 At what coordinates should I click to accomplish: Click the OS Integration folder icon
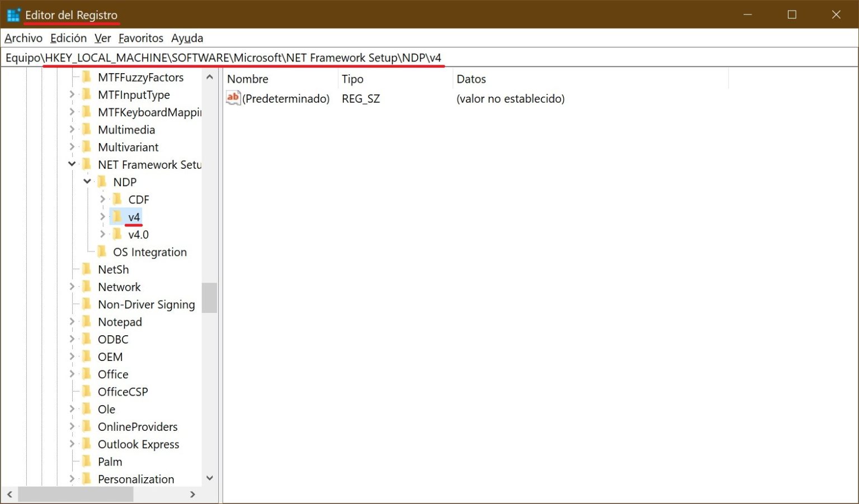point(103,251)
